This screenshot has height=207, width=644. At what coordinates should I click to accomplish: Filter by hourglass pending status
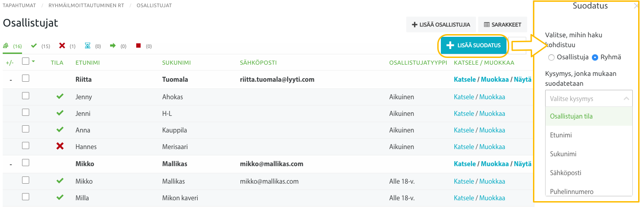(93, 46)
